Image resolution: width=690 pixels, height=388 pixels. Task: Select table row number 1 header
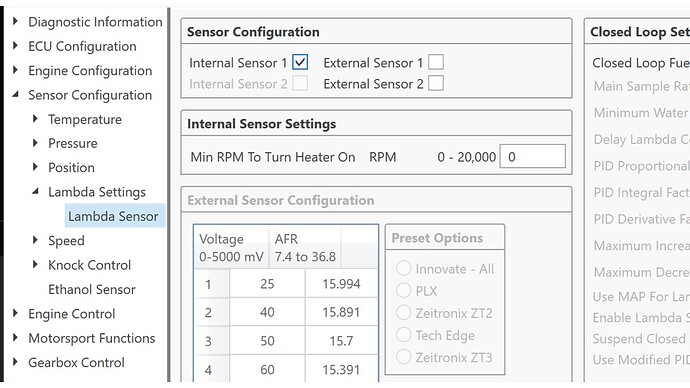click(x=212, y=284)
